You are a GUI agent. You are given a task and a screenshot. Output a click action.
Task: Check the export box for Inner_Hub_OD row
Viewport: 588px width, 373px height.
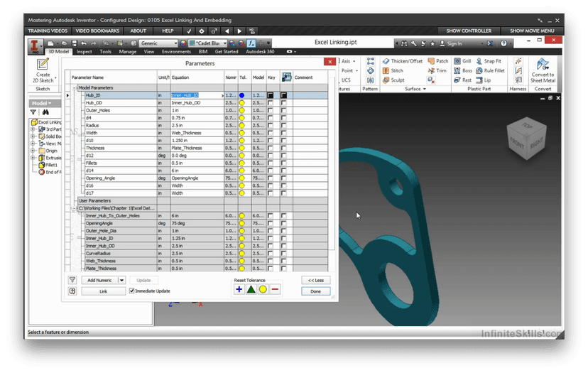click(x=284, y=246)
